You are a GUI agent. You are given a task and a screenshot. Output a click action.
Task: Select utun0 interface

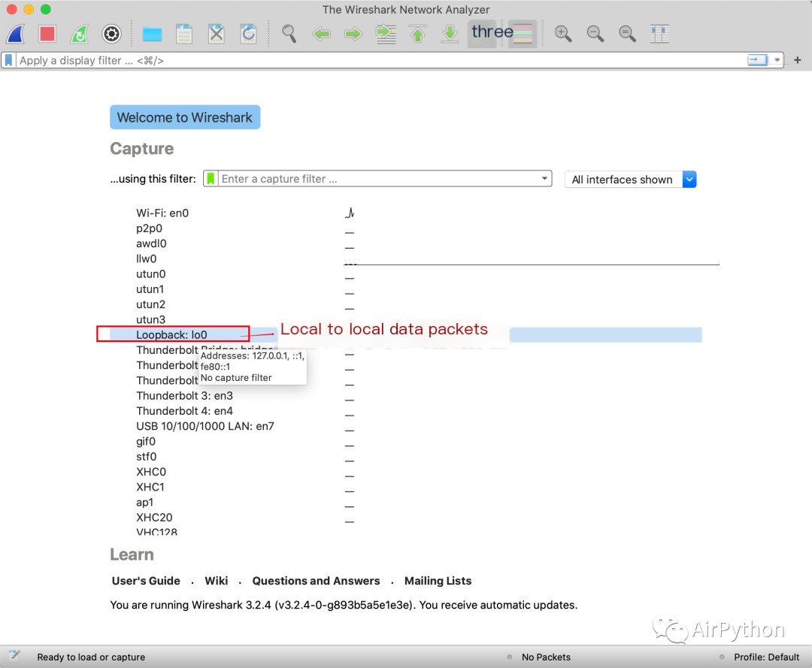(150, 274)
